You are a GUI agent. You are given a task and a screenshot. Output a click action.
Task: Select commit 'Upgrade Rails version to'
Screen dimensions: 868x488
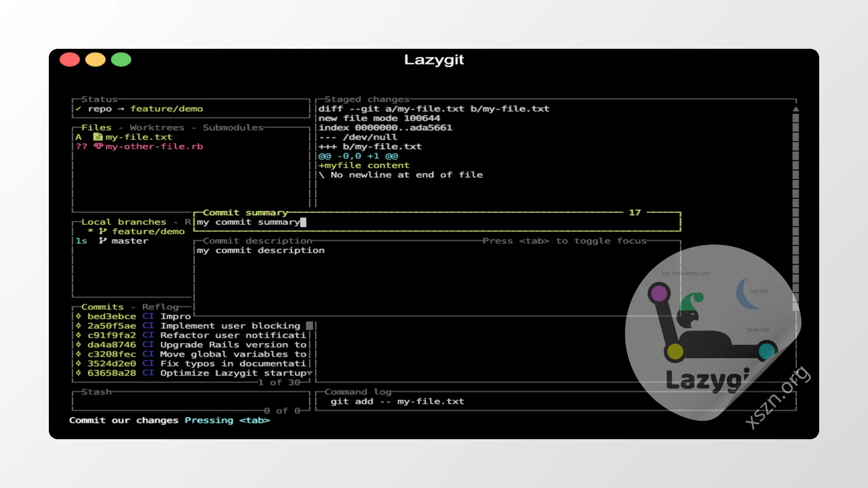tap(233, 345)
